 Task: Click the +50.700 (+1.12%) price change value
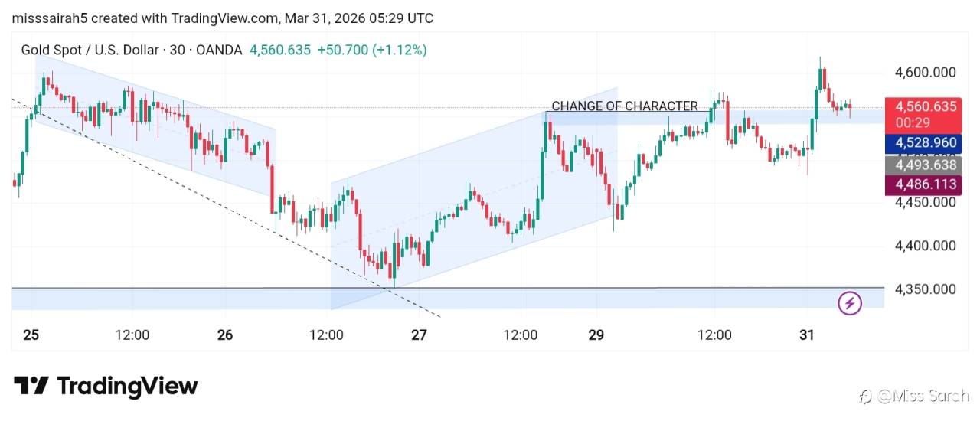click(x=372, y=50)
